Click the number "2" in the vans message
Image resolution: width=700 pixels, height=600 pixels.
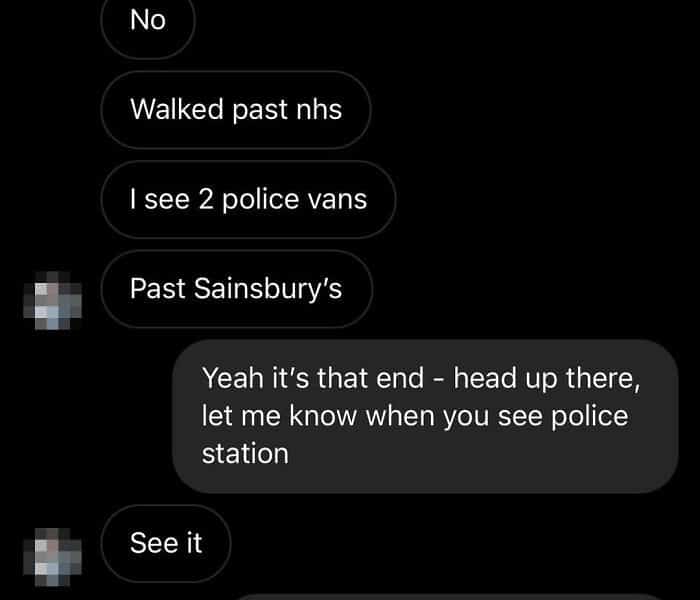(206, 200)
